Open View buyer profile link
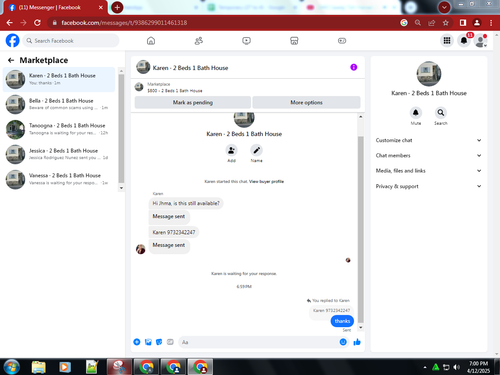Viewport: 500px width, 375px height. (x=266, y=181)
